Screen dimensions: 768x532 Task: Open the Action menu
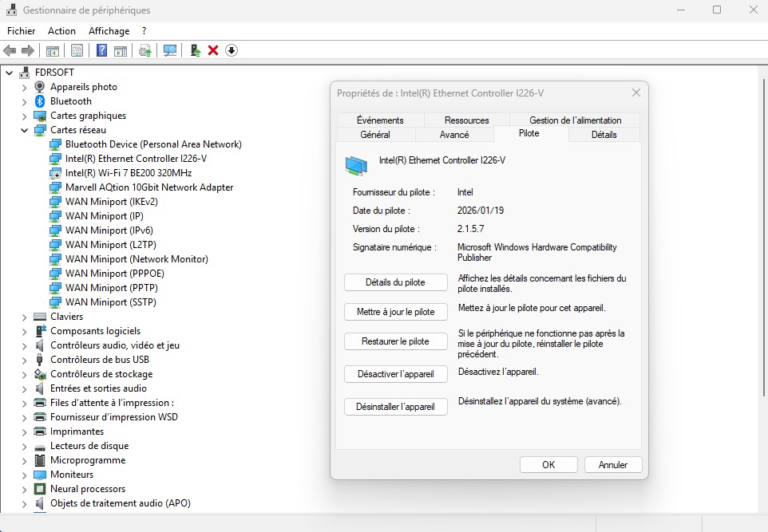(61, 31)
